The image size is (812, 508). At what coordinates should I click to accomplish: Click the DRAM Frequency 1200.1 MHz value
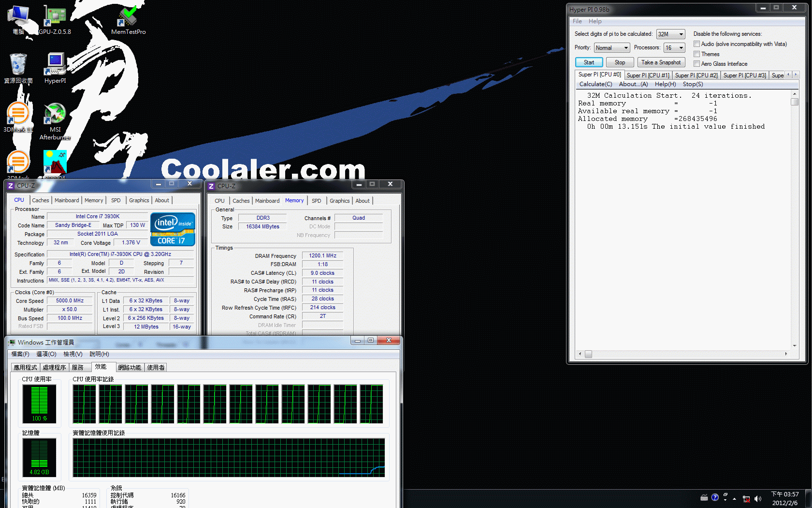point(322,256)
